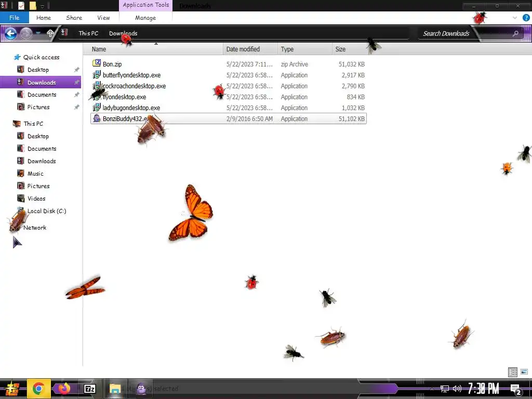Screen dimensions: 532x399
Task: Open the File ribbon tab
Action: (x=14, y=18)
